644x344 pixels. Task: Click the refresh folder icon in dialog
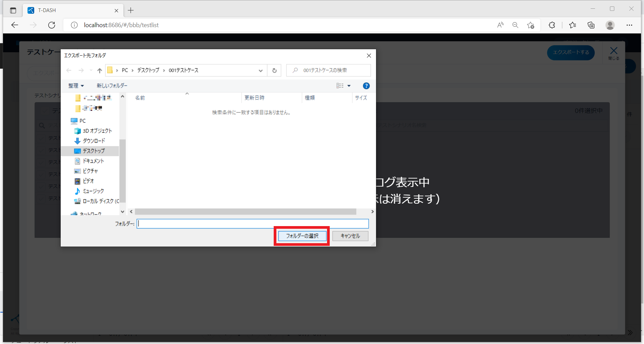[x=274, y=70]
